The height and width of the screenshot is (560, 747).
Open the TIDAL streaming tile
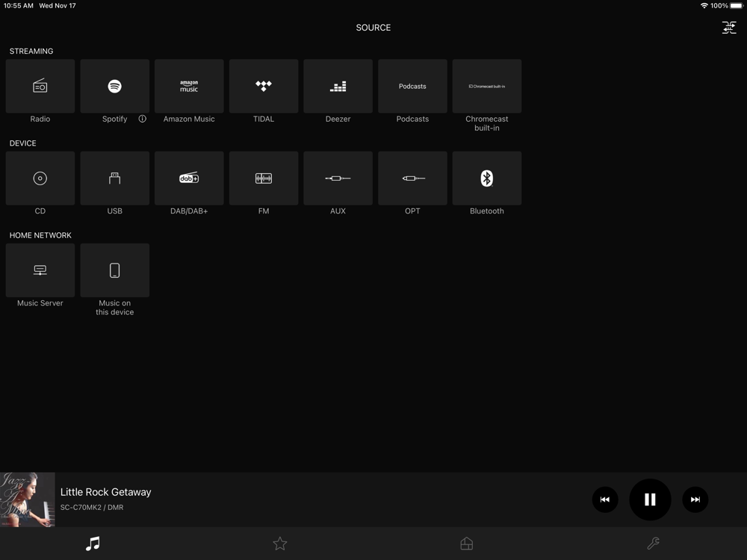264,86
